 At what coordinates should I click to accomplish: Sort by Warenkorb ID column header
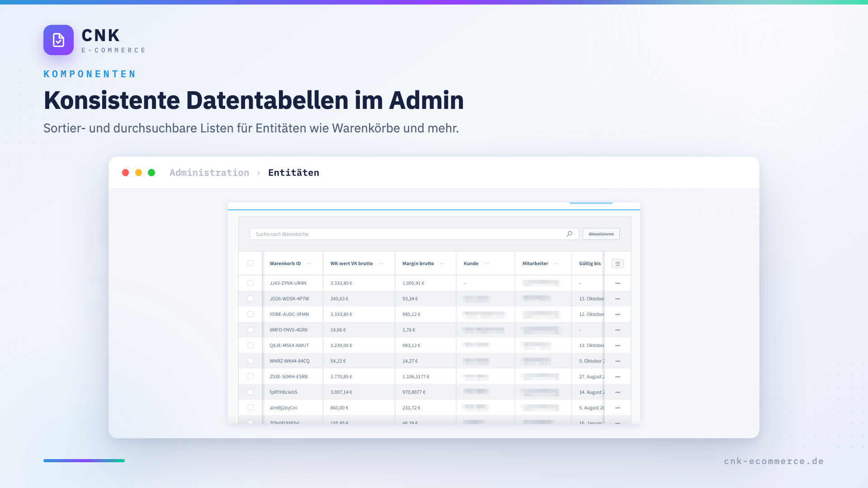(285, 263)
